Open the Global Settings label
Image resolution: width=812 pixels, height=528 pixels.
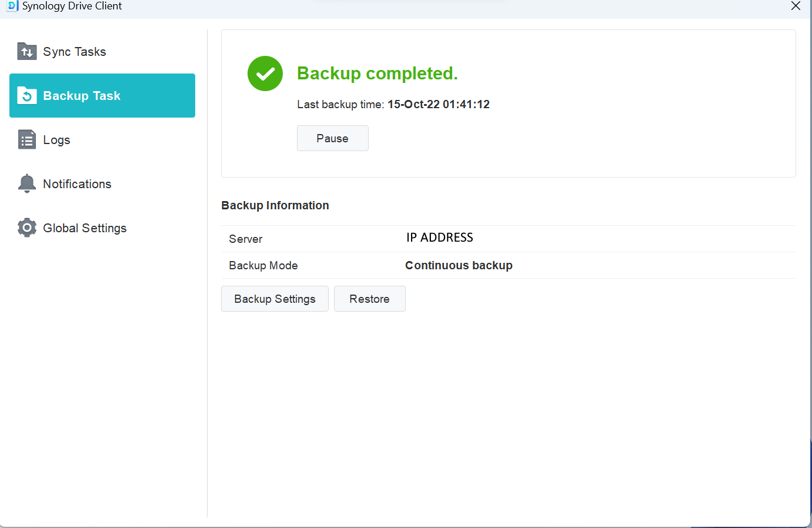pos(85,228)
